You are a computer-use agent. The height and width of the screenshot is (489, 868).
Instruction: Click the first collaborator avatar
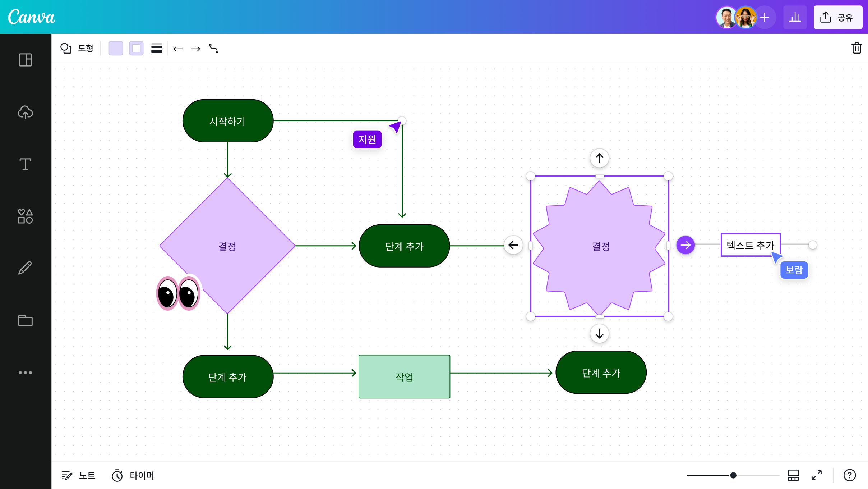726,17
